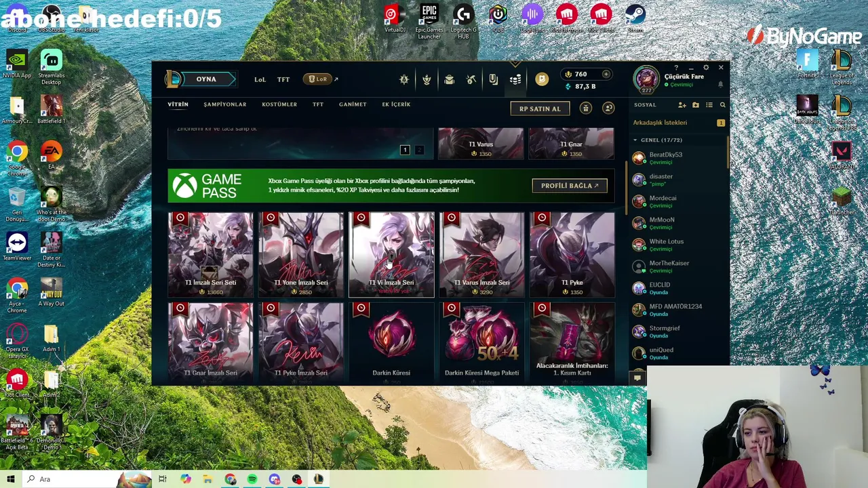
Task: Switch to the KOSTÜMLER tab
Action: click(x=279, y=104)
